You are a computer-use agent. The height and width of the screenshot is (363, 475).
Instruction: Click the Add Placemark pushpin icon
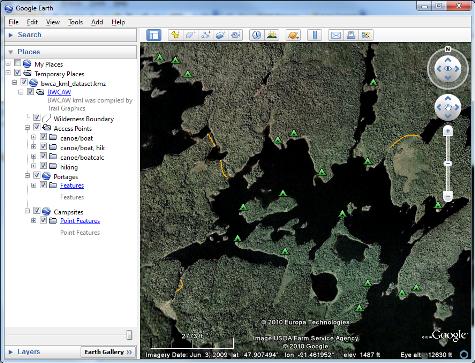[175, 35]
